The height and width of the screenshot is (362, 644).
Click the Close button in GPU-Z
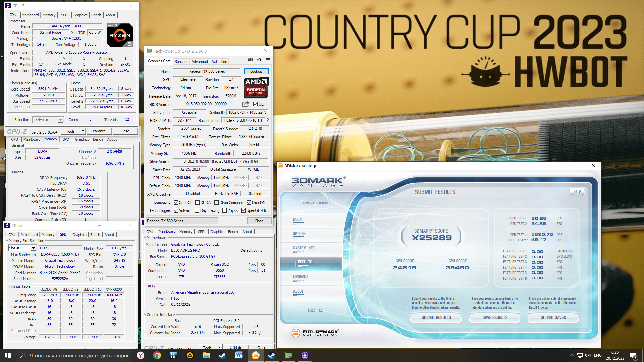point(259,221)
